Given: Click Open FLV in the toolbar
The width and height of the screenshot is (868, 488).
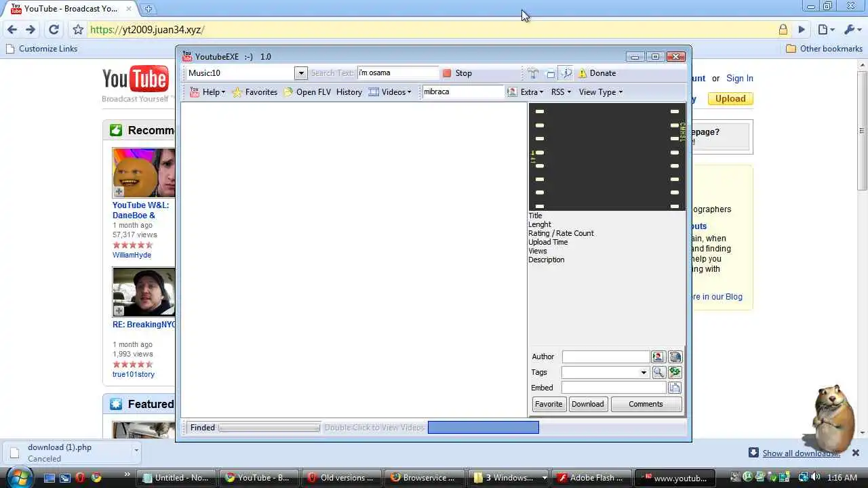Looking at the screenshot, I should (307, 92).
